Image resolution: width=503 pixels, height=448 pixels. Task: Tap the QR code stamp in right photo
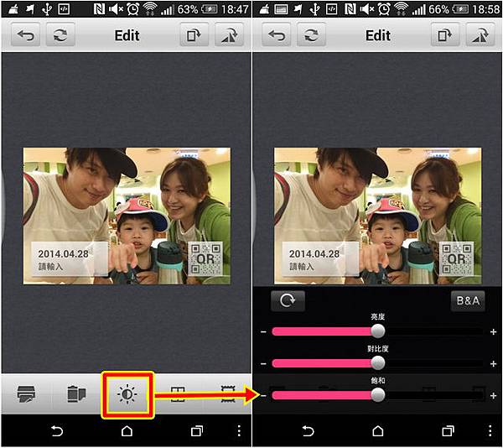pos(457,259)
